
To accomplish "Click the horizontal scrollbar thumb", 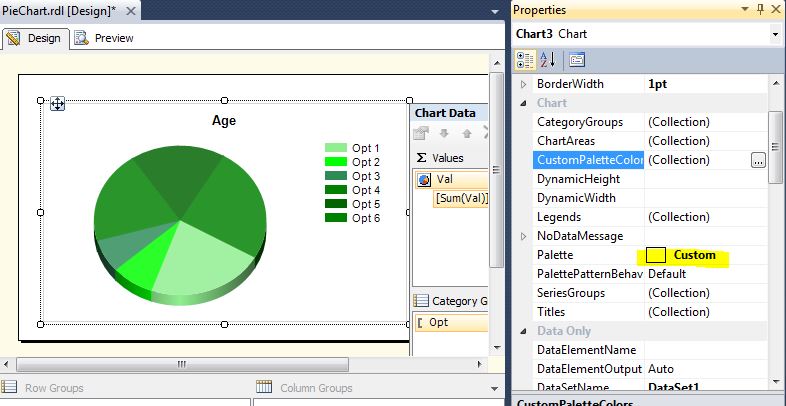I will tap(182, 365).
